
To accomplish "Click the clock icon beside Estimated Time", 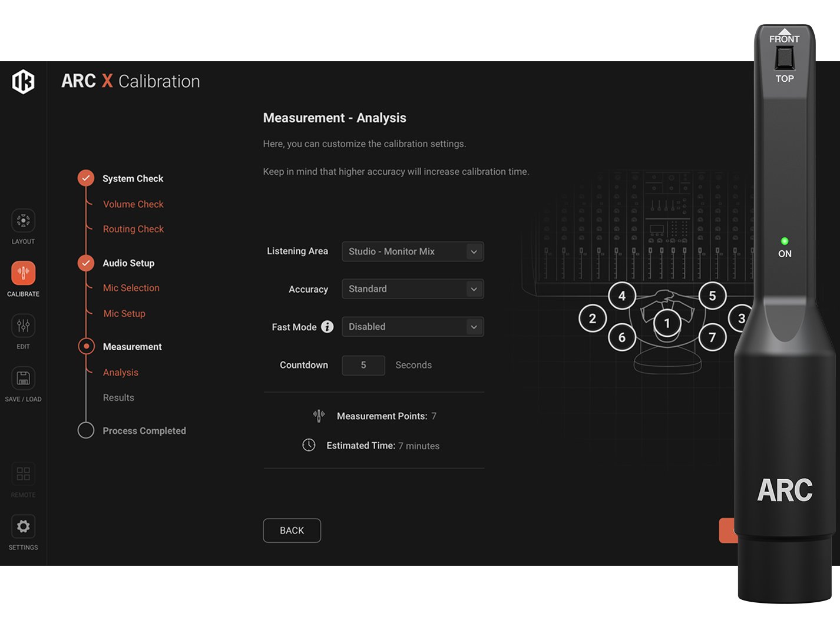I will (309, 445).
